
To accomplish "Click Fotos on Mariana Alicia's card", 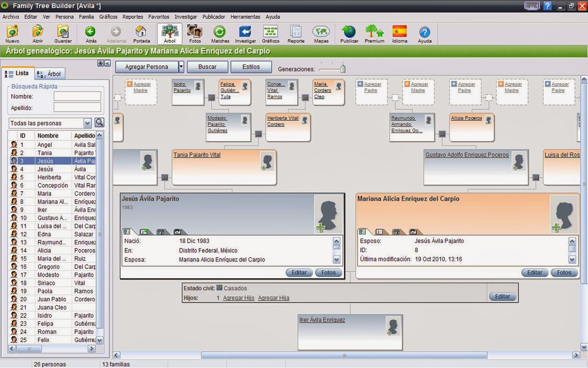I will pyautogui.click(x=564, y=272).
